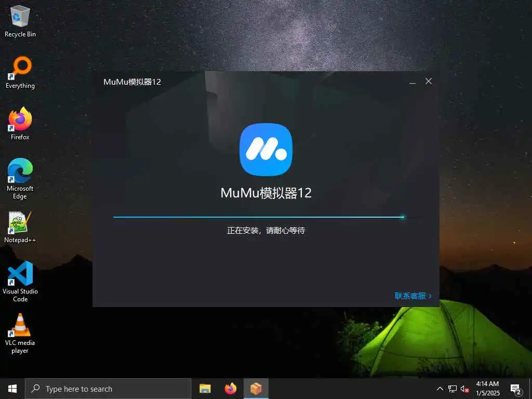The image size is (532, 399).
Task: Open the network status tray icon
Action: coord(453,389)
